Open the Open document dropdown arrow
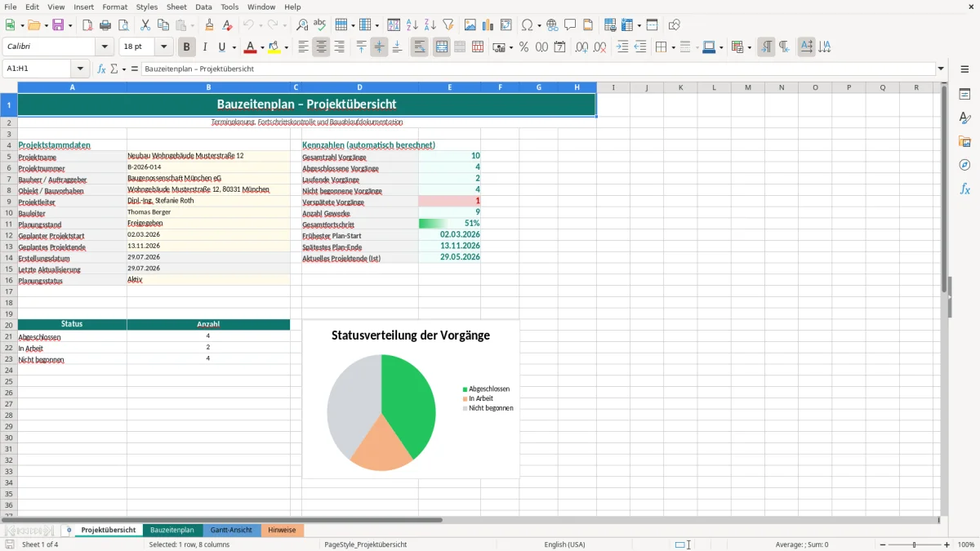 (x=45, y=25)
